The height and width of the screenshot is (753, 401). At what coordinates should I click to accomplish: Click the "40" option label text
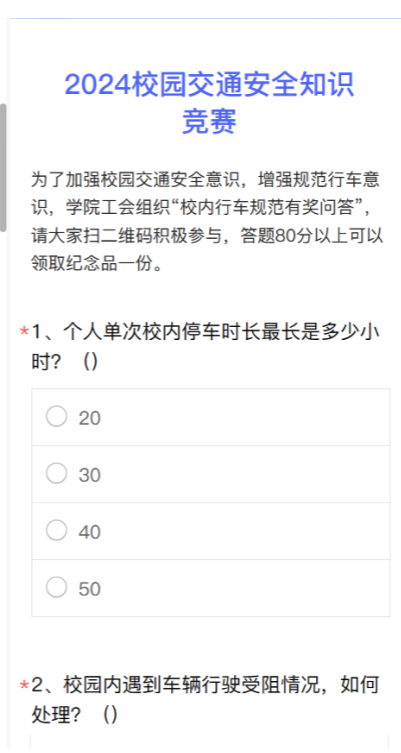click(x=90, y=532)
